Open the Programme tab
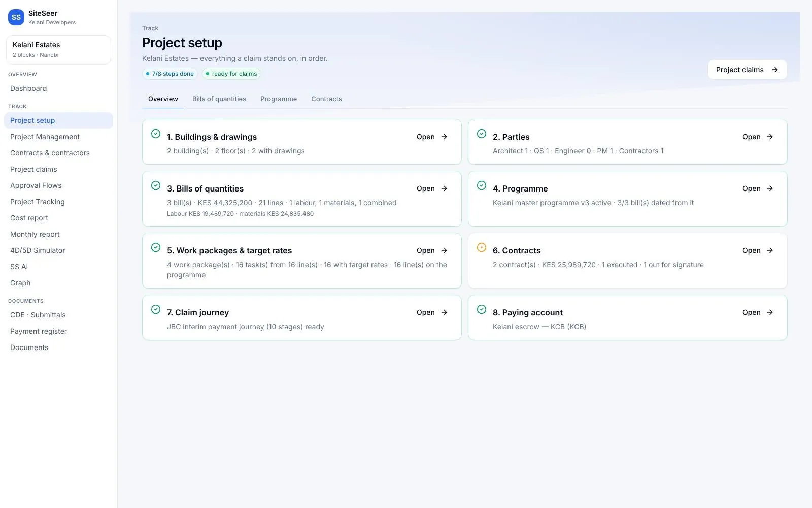Viewport: 812px width, 508px height. (279, 99)
